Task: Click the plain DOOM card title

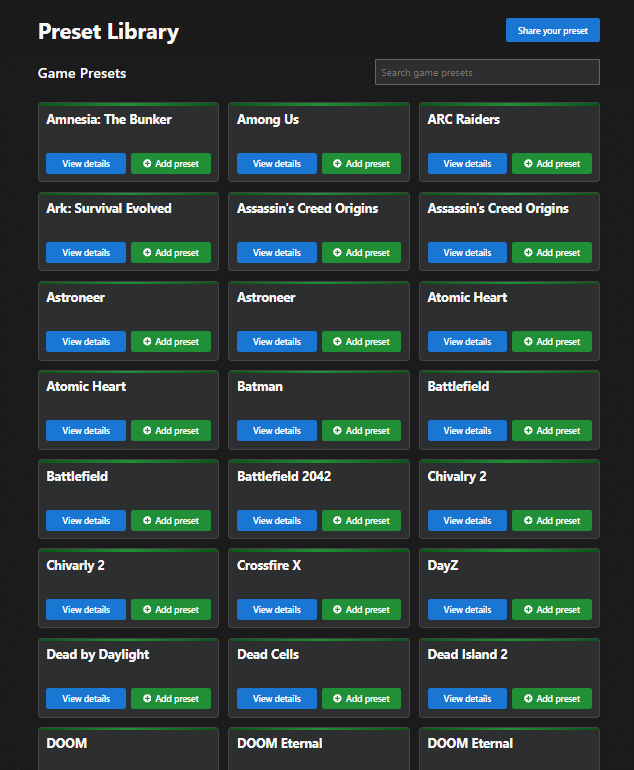Action: (x=67, y=743)
